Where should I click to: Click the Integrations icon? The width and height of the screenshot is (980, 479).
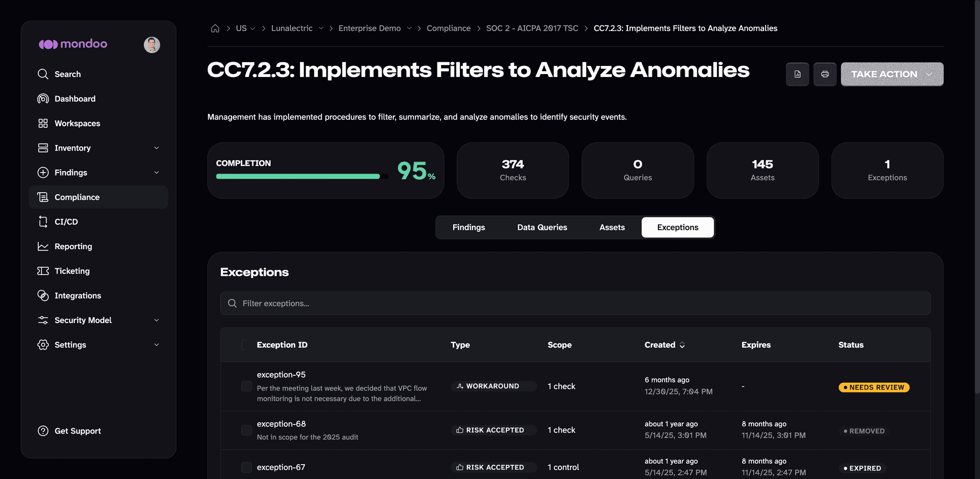[43, 295]
